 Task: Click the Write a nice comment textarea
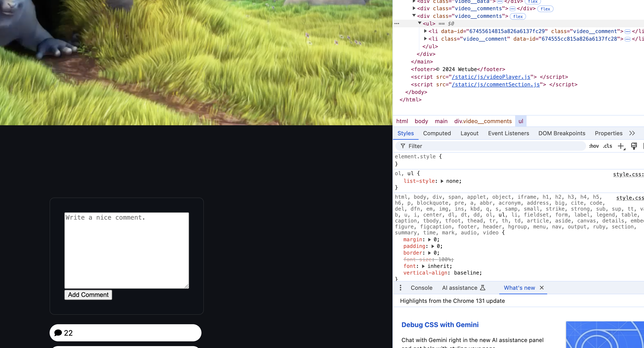point(126,250)
